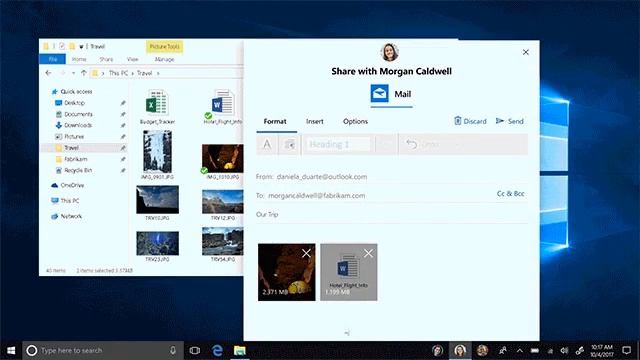Click the microphone icon in search box
The image size is (640, 360).
173,350
